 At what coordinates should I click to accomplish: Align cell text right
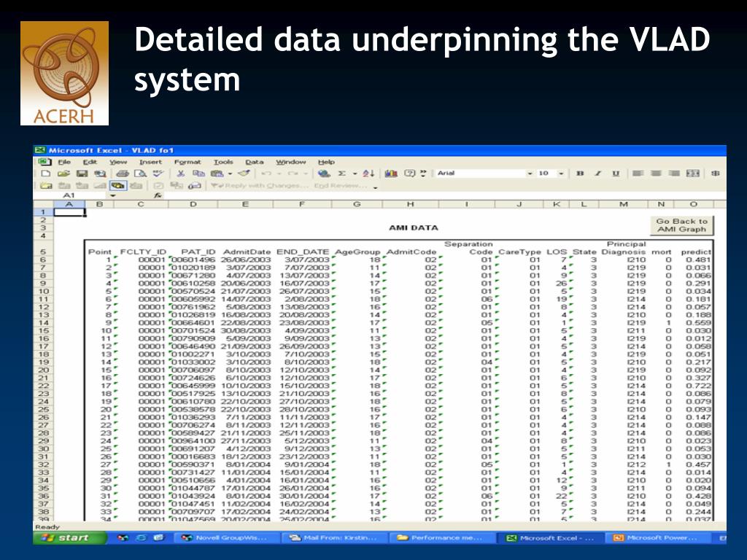tap(674, 174)
